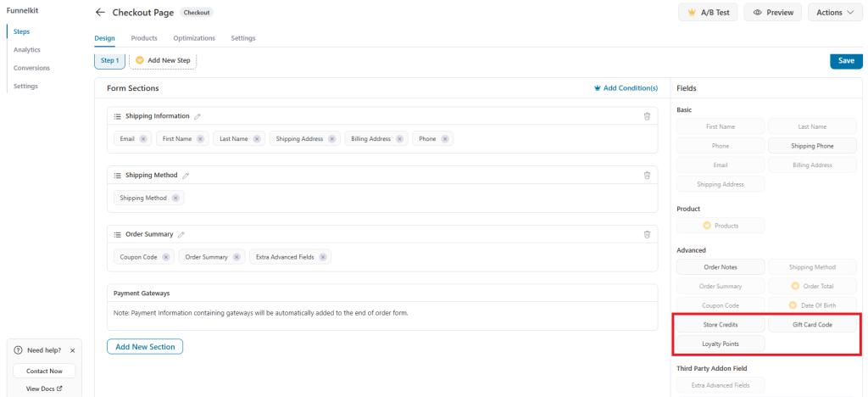Edit the Shipping Method section name
Viewport: 868px width, 397px height.
click(186, 175)
